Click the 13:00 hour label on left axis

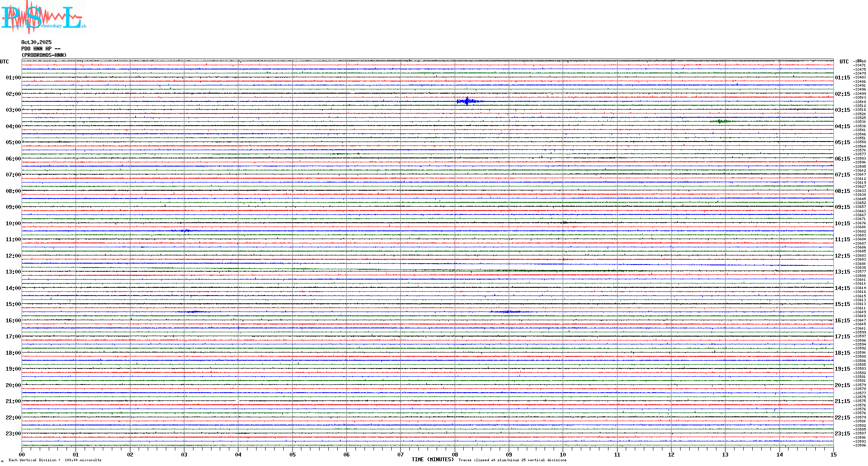13,272
